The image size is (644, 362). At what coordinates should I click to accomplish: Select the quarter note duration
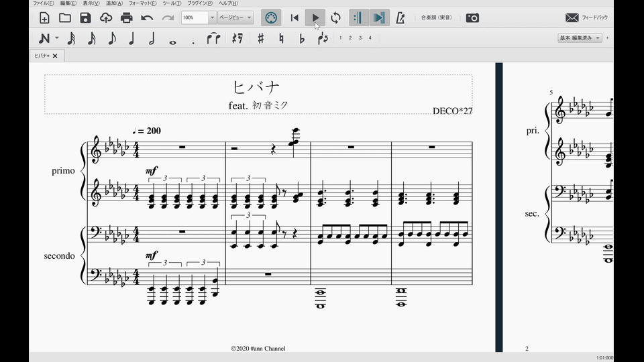tap(132, 38)
